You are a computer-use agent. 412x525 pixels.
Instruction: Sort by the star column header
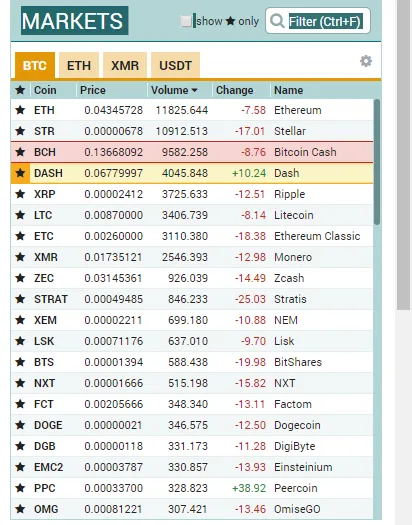[x=20, y=90]
